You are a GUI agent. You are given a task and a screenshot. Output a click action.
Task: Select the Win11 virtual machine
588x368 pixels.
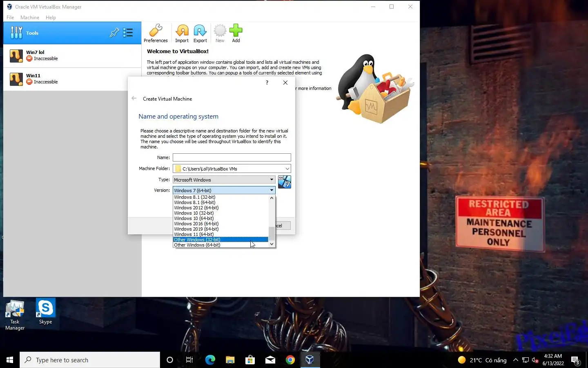click(x=72, y=79)
